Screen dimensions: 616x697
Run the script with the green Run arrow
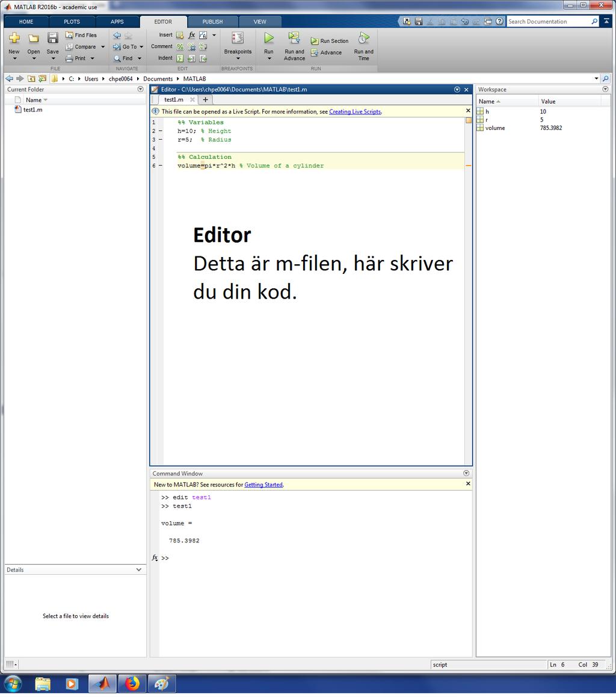(269, 39)
